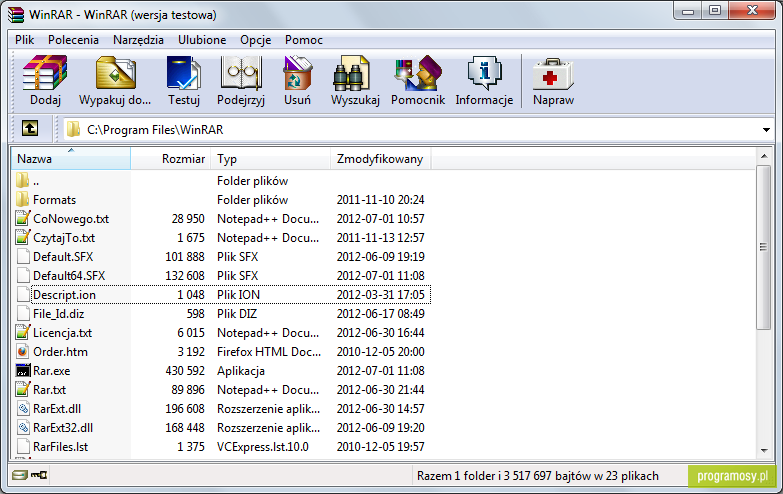Click the Usuń recycle bin icon
This screenshot has height=494, width=783.
[x=297, y=73]
